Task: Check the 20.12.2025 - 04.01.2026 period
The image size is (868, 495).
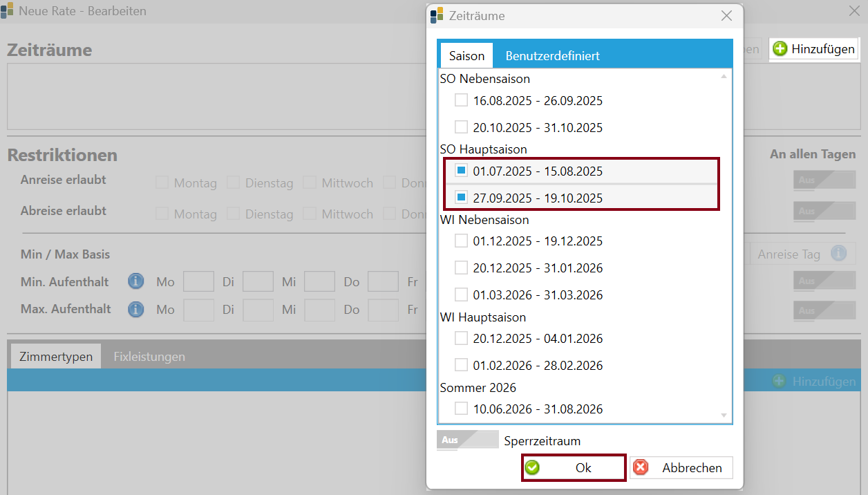Action: pos(461,338)
